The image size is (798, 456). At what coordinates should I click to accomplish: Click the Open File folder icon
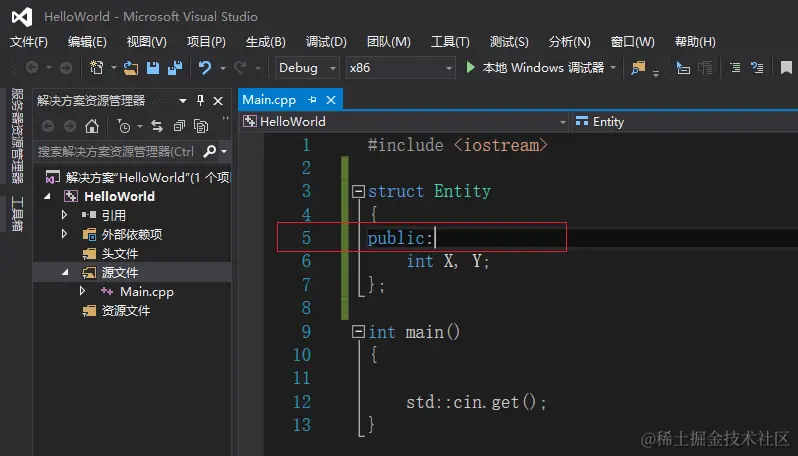click(131, 67)
